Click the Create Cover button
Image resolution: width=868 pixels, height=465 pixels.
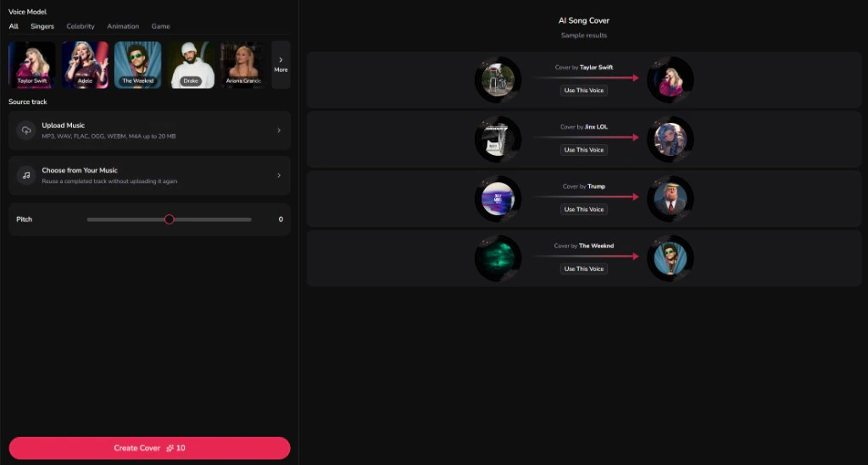(149, 448)
